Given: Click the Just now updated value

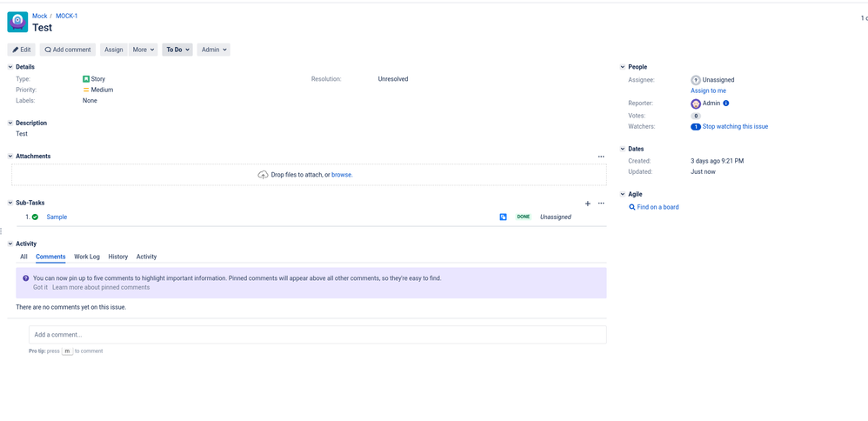Looking at the screenshot, I should point(703,171).
